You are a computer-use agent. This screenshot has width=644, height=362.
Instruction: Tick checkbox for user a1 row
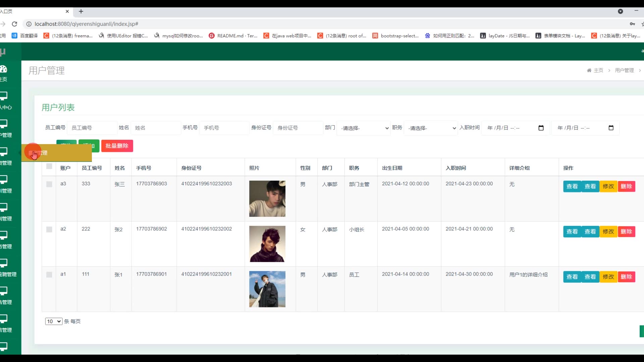point(49,275)
